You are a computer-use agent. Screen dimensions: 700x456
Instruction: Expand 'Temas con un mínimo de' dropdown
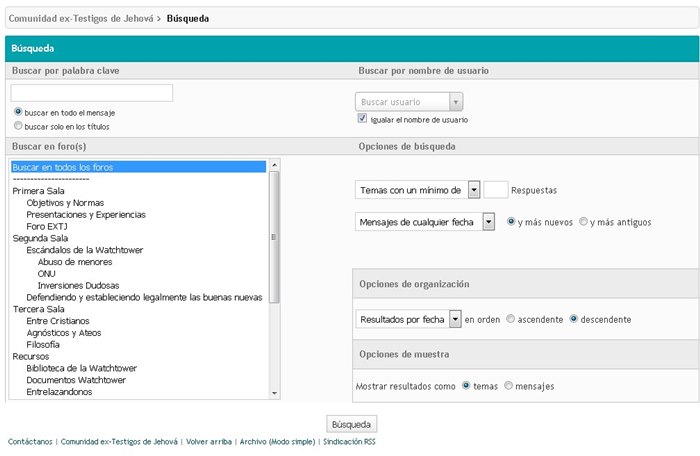click(x=418, y=190)
